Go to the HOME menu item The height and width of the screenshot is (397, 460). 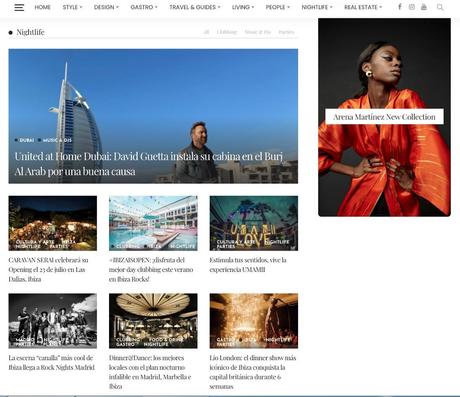point(42,7)
